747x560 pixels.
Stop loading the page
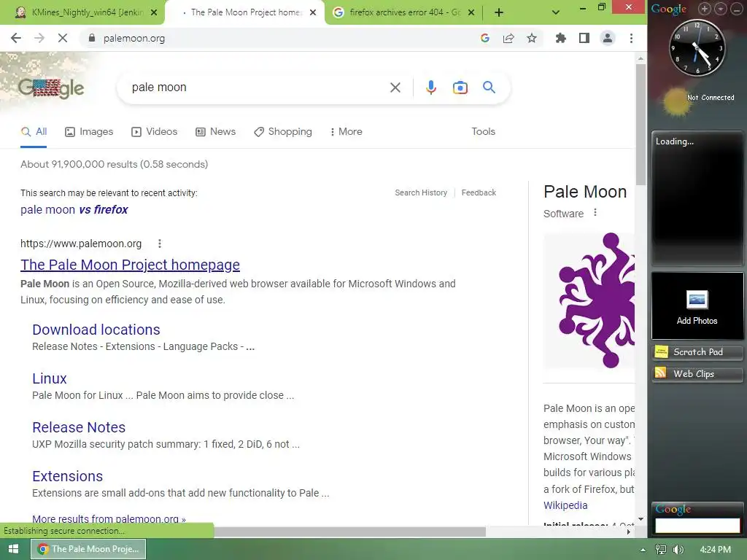63,38
